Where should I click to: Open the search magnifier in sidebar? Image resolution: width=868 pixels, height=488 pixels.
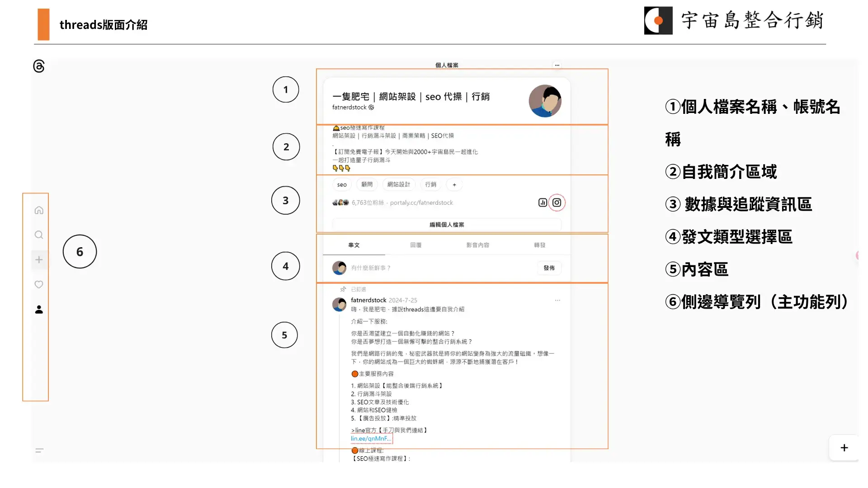click(x=39, y=235)
